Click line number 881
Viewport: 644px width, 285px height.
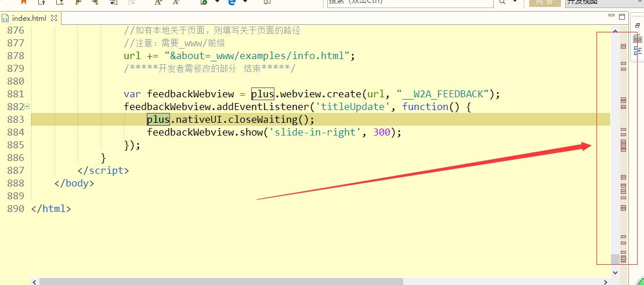(x=16, y=94)
